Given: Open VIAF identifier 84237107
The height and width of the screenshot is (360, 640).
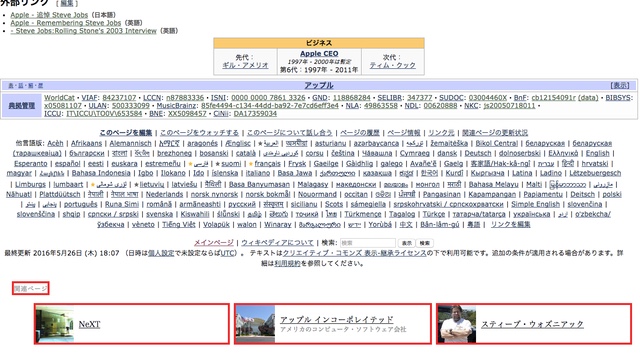Looking at the screenshot, I should point(119,98).
